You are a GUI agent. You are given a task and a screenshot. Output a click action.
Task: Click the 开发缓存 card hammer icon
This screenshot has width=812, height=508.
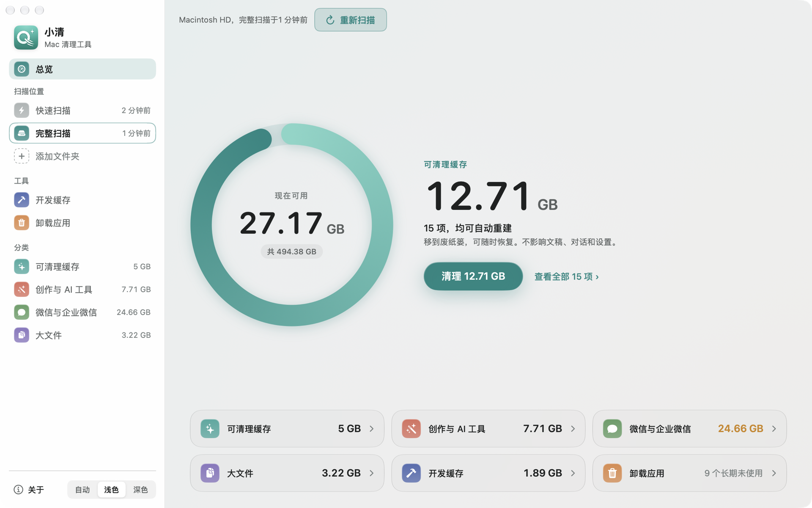(411, 473)
